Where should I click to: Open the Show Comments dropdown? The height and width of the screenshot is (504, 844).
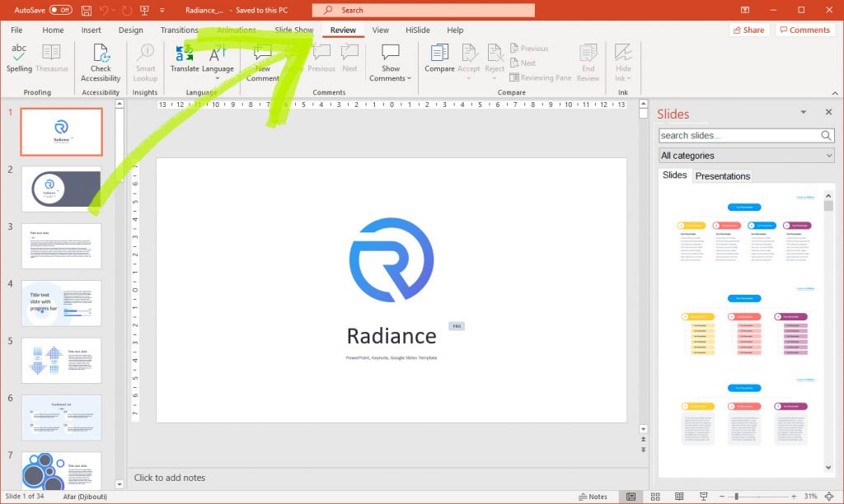tap(390, 63)
